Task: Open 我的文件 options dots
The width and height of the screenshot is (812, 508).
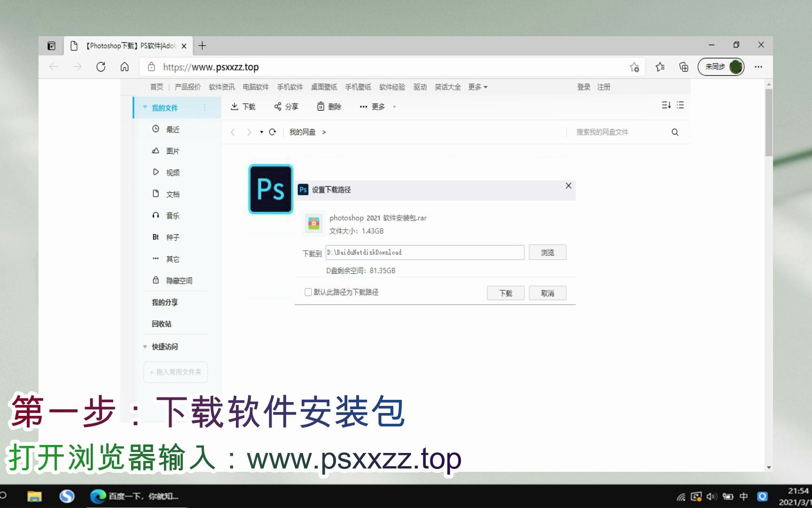Action: point(204,108)
